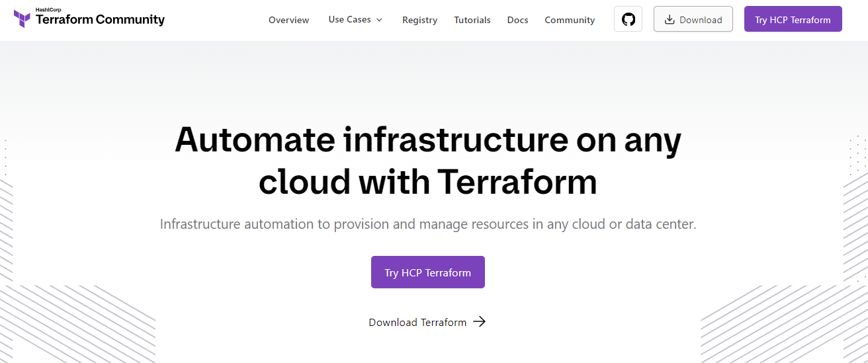Click the subtitle about infrastructure automation
Viewport: 868px width, 363px height.
click(x=428, y=224)
